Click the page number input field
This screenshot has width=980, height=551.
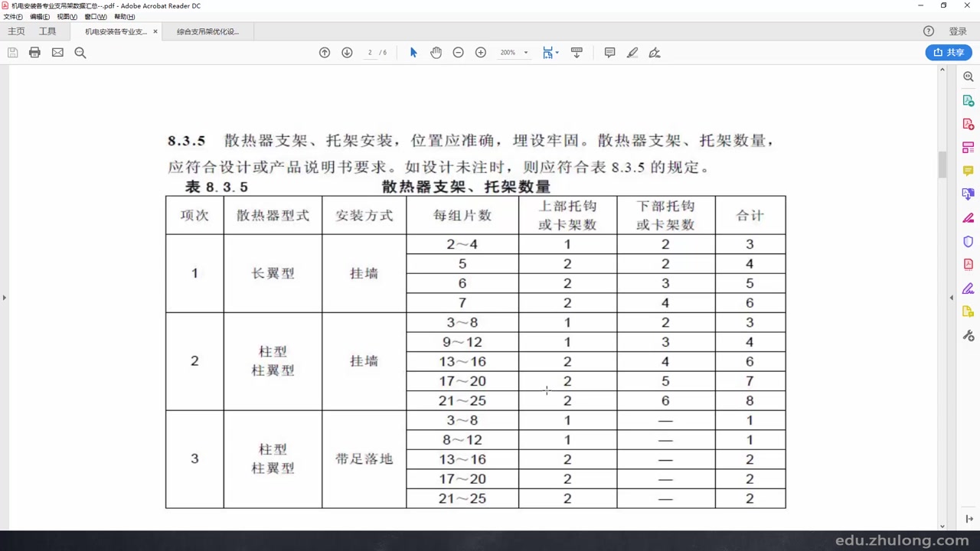pyautogui.click(x=370, y=53)
